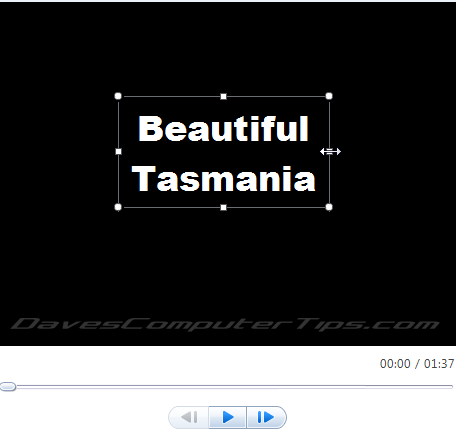Click the bottom-left corner handle of text box
This screenshot has height=429, width=456.
pos(118,207)
